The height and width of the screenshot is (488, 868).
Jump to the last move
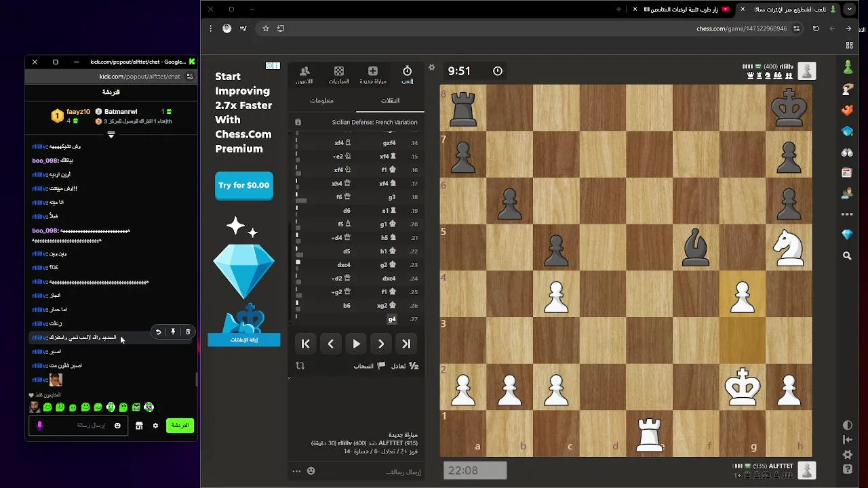[406, 344]
